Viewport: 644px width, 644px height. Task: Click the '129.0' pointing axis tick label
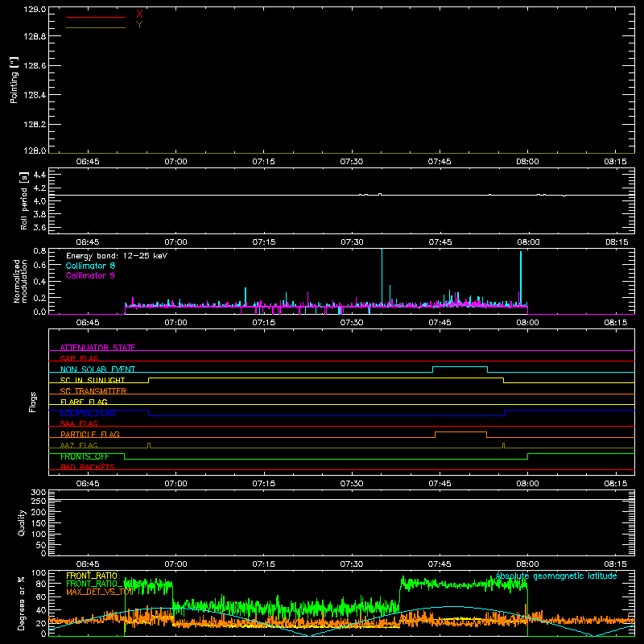click(x=35, y=10)
